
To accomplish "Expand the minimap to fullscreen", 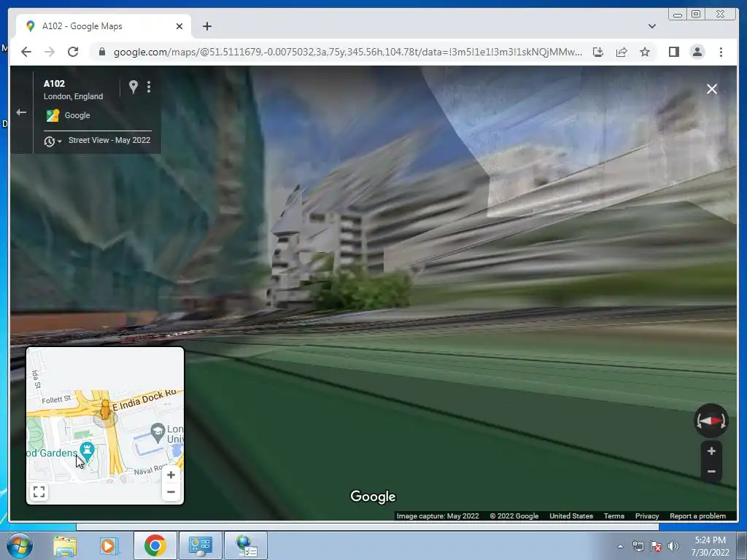I will click(39, 491).
